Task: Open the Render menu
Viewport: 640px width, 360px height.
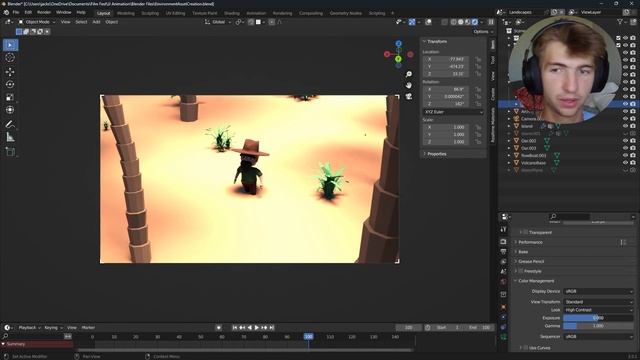Action: [x=44, y=13]
